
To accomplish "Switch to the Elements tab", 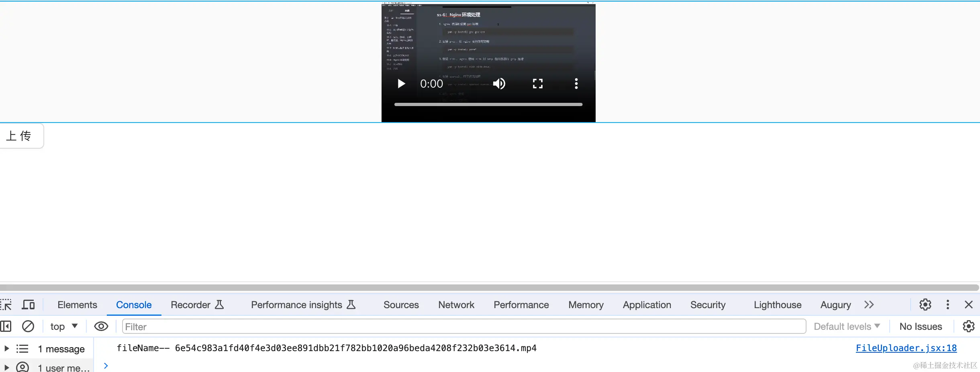I will [x=77, y=305].
